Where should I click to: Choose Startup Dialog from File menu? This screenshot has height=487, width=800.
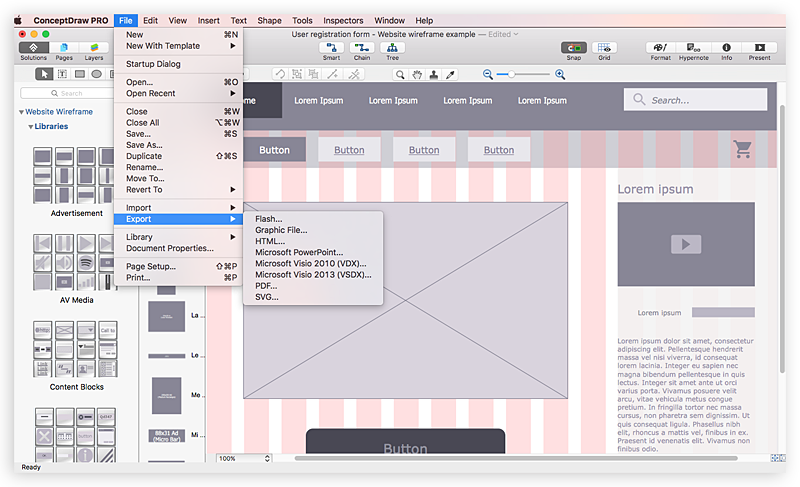point(178,64)
